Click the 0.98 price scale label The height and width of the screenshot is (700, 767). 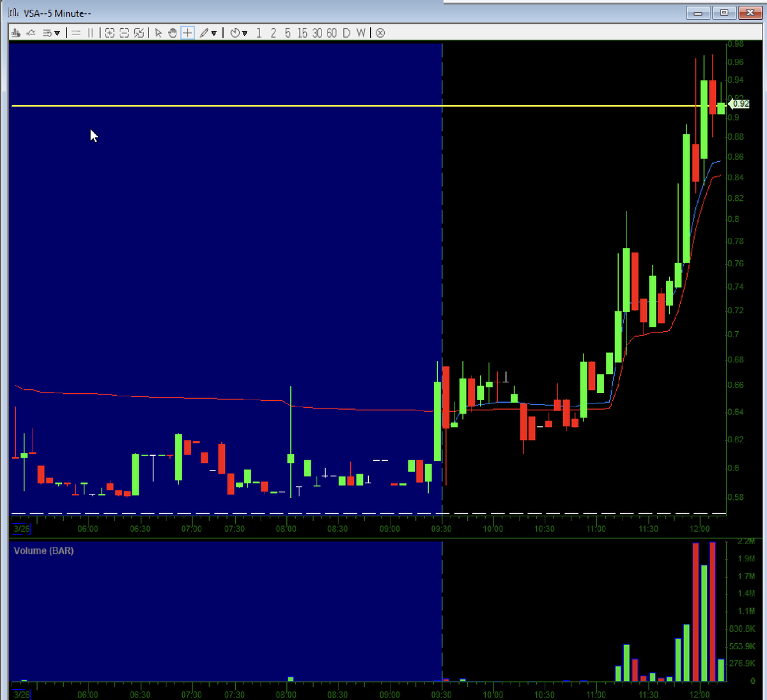pyautogui.click(x=736, y=44)
